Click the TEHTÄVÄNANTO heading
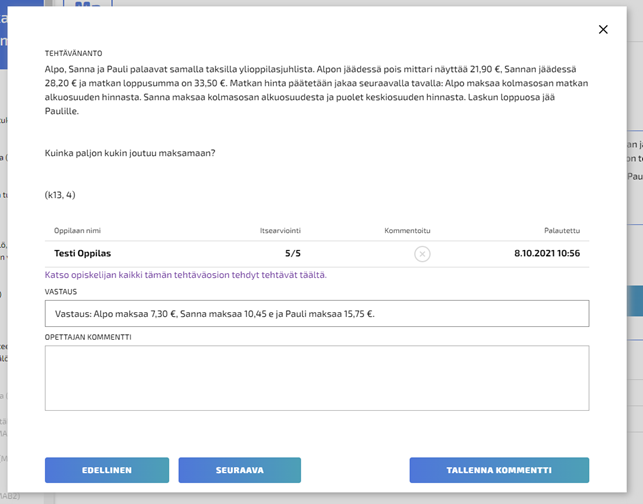This screenshot has width=643, height=504. (x=73, y=53)
